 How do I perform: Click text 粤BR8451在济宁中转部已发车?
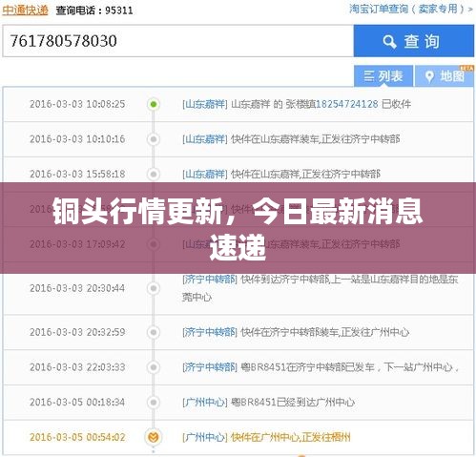(307, 367)
